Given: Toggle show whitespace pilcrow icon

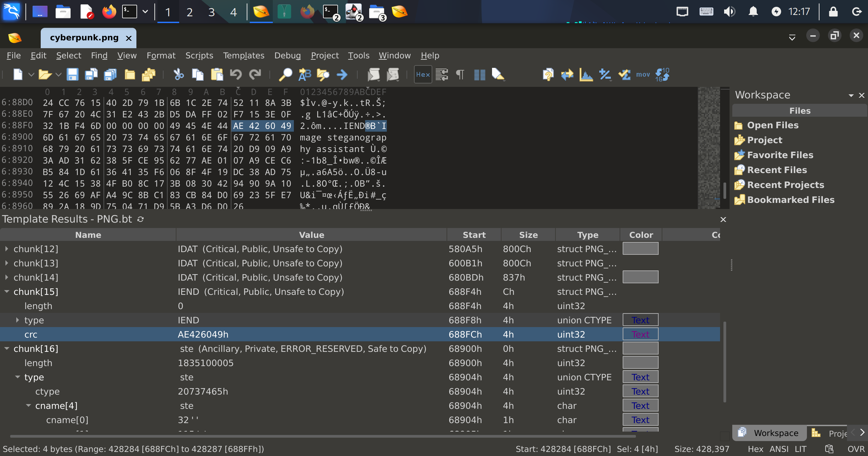Looking at the screenshot, I should [460, 74].
